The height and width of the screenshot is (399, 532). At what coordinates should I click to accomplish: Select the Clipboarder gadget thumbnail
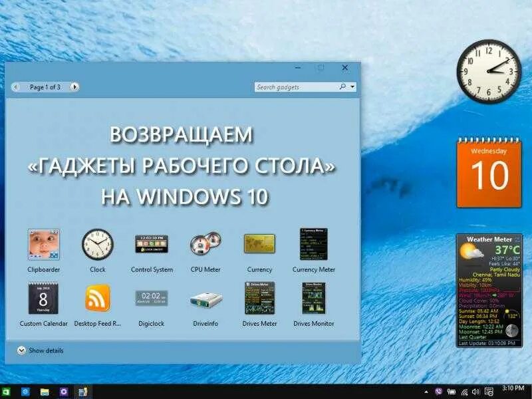(x=43, y=245)
